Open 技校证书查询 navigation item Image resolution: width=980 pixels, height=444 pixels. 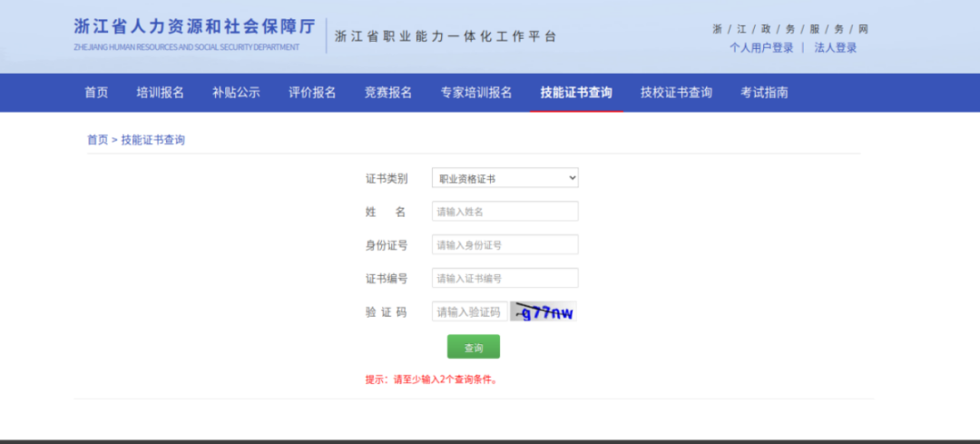tap(676, 93)
